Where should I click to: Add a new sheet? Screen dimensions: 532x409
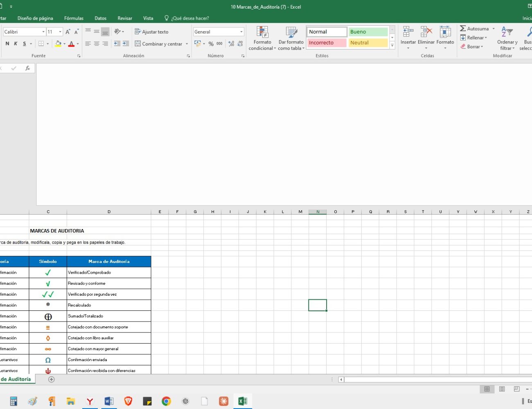tap(51, 380)
